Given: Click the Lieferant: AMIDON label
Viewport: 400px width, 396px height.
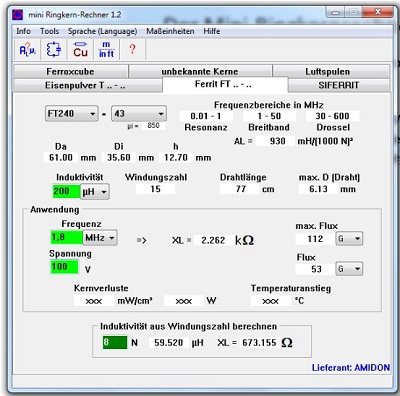Looking at the screenshot, I should click(351, 368).
